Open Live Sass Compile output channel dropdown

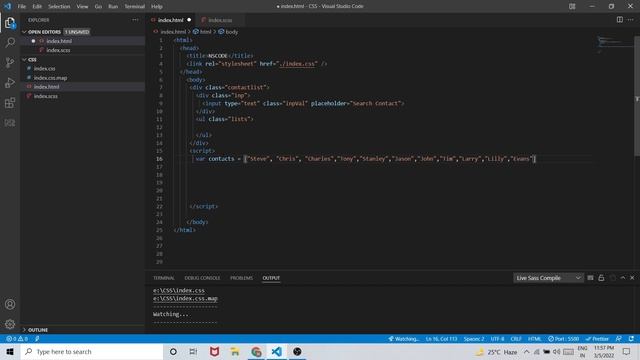(548, 278)
